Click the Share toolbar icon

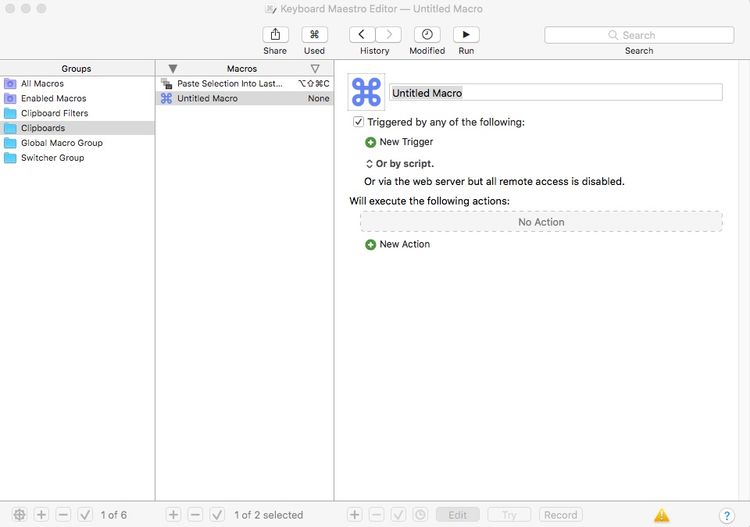point(275,34)
